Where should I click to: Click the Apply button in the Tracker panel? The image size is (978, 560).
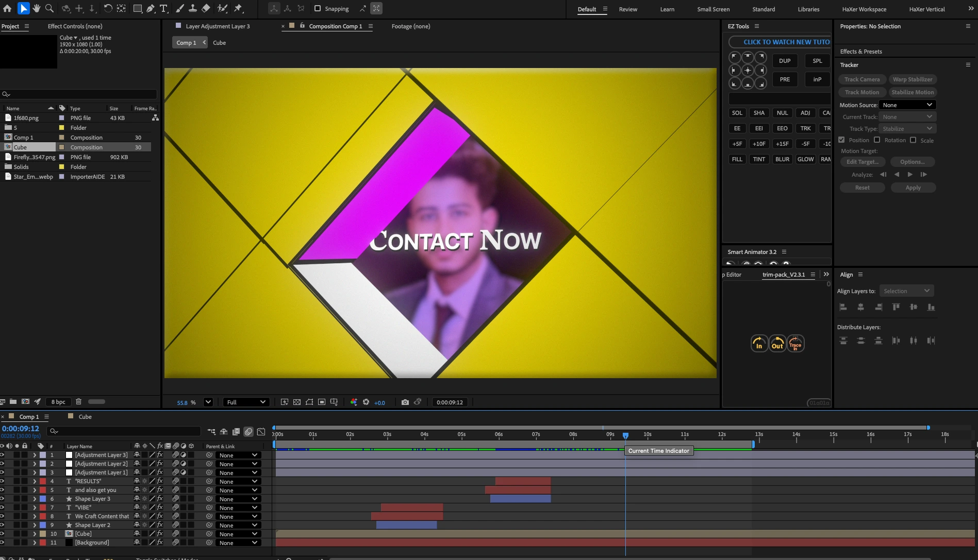913,188
